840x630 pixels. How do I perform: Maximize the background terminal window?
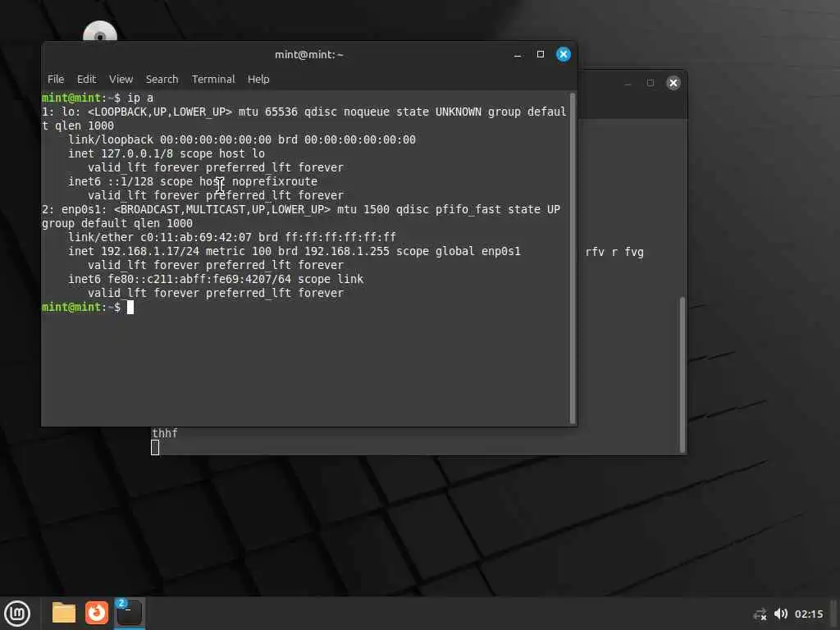coord(651,83)
